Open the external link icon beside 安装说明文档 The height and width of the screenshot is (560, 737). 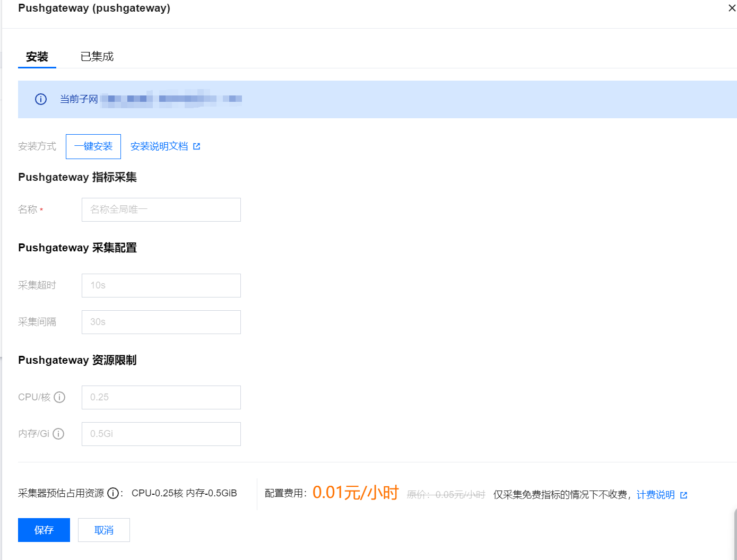[x=197, y=146]
